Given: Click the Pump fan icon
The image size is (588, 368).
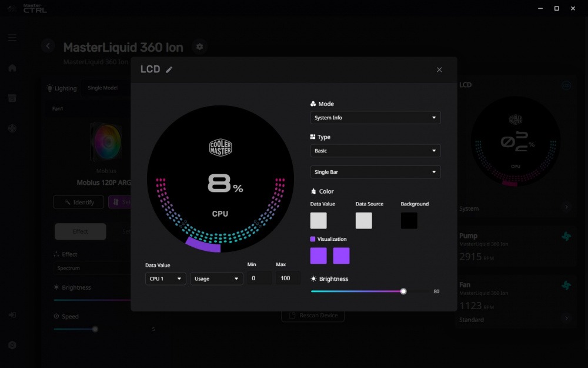Looking at the screenshot, I should click(x=566, y=237).
